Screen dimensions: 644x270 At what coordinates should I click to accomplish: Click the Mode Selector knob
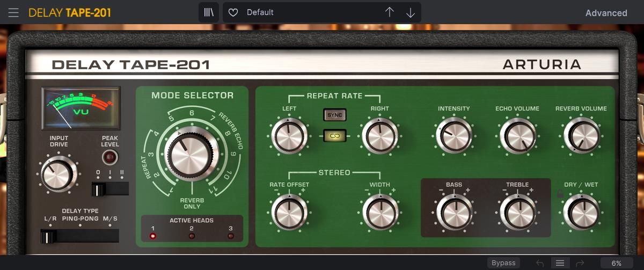click(x=192, y=154)
